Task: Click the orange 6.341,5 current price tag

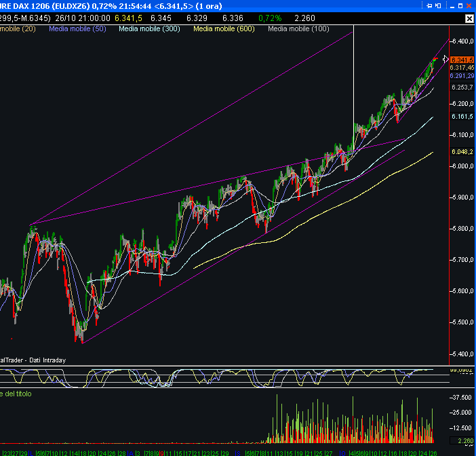Action: (462, 60)
